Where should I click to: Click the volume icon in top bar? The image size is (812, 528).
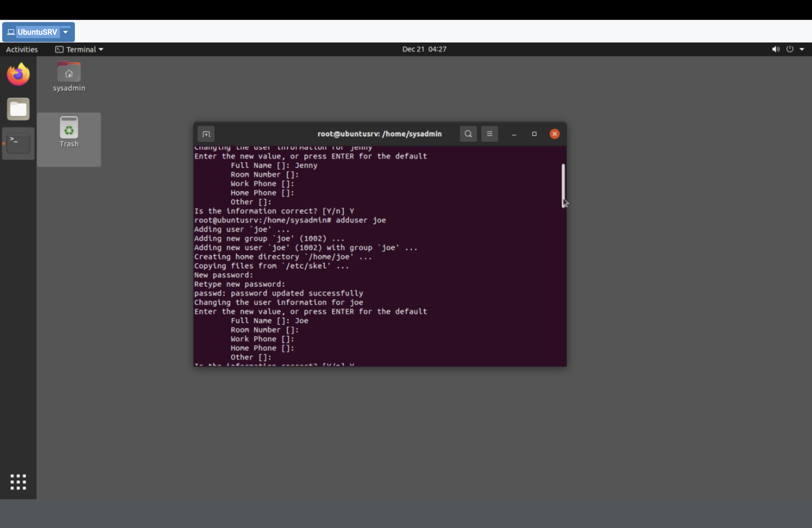pyautogui.click(x=776, y=49)
